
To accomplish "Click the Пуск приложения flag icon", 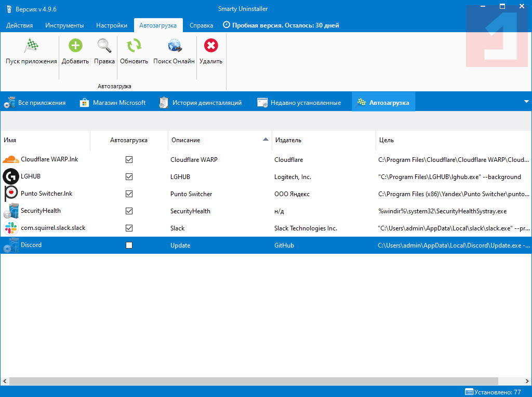I will click(31, 46).
